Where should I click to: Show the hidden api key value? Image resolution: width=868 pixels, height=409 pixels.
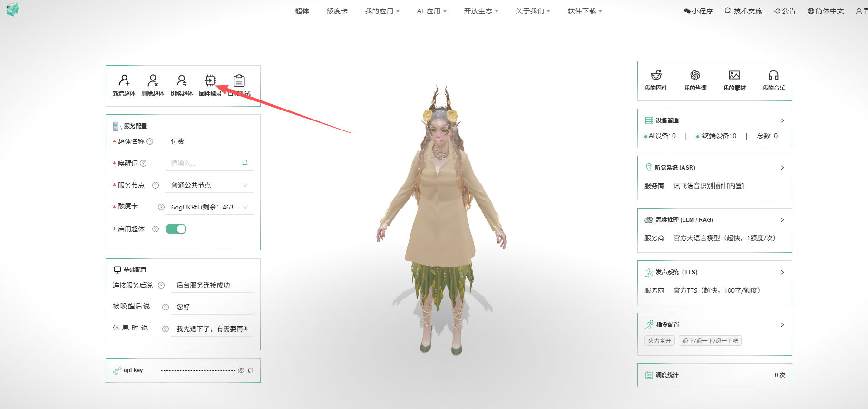pyautogui.click(x=241, y=370)
